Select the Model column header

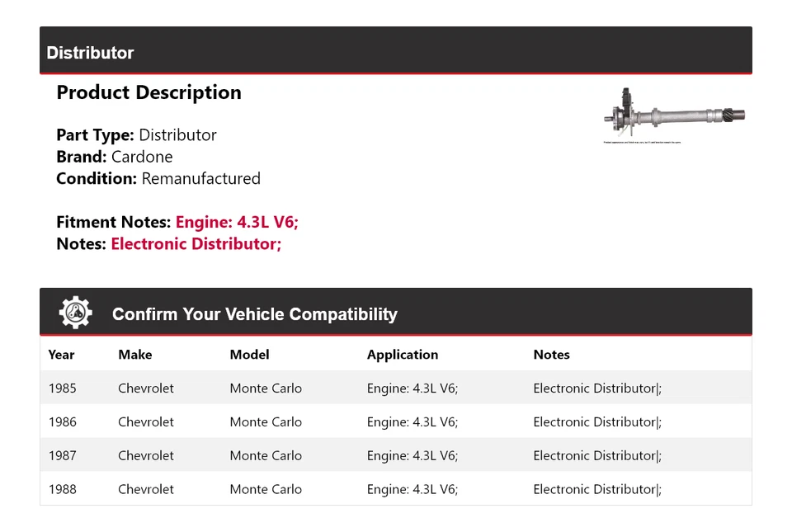249,355
